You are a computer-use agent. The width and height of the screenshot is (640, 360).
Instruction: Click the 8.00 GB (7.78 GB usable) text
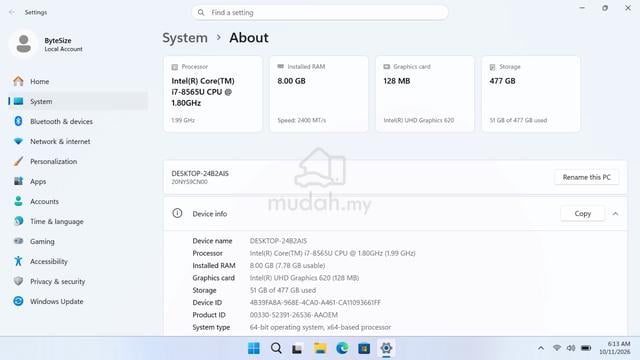pos(287,265)
